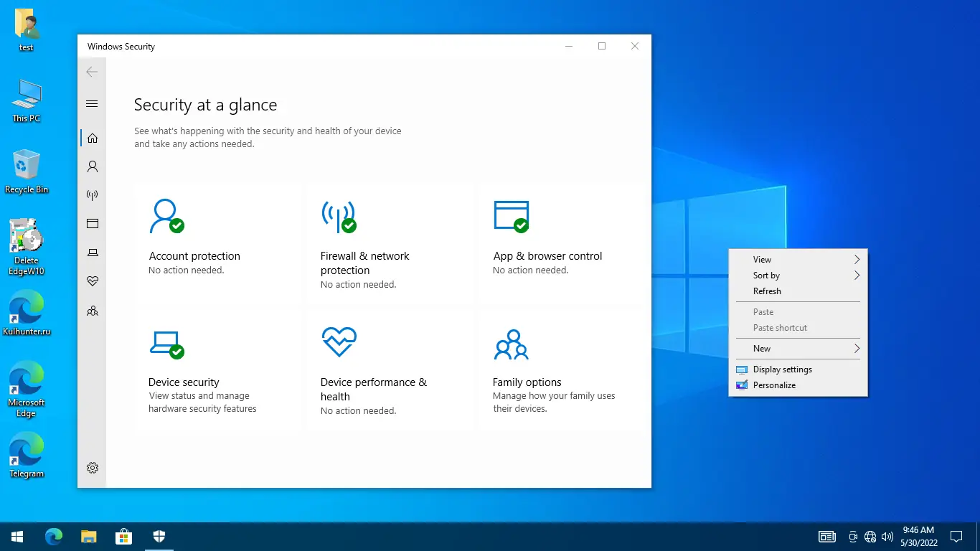
Task: Open the 'Device security' card title
Action: (x=184, y=382)
